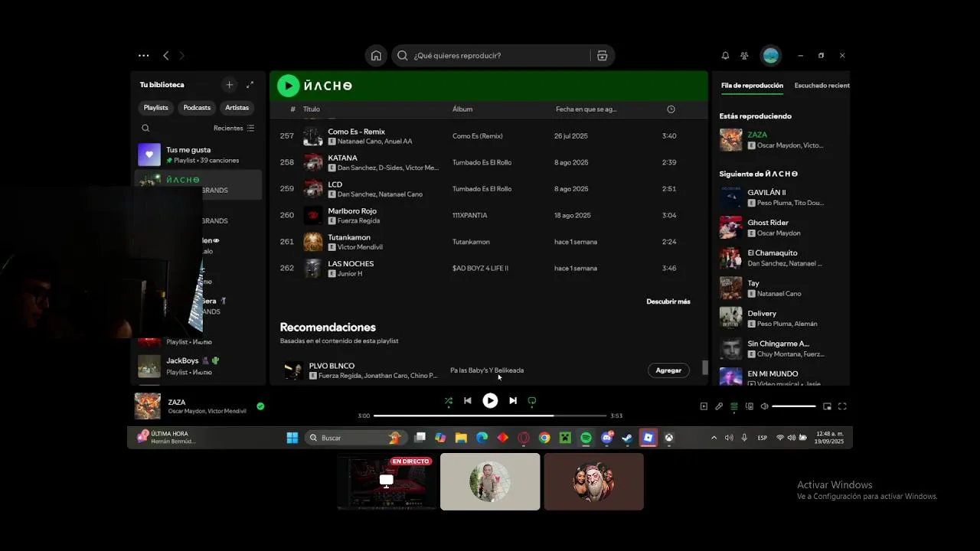Click the search magnifier icon in top bar
This screenshot has height=551, width=980.
(403, 56)
